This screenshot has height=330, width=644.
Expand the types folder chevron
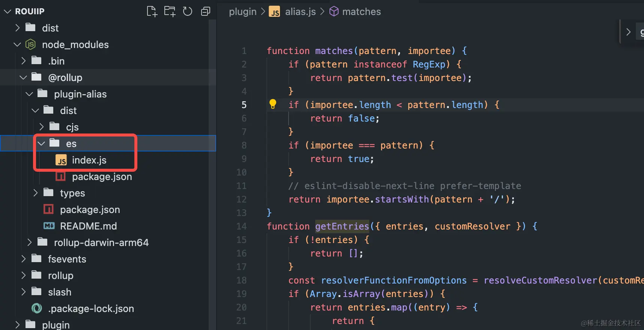pyautogui.click(x=35, y=193)
